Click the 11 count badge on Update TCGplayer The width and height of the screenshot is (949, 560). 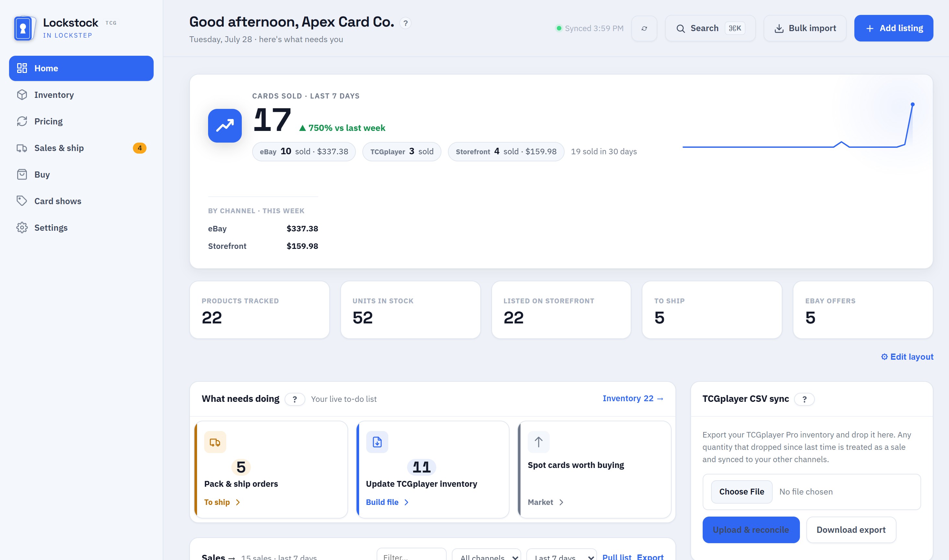(421, 468)
